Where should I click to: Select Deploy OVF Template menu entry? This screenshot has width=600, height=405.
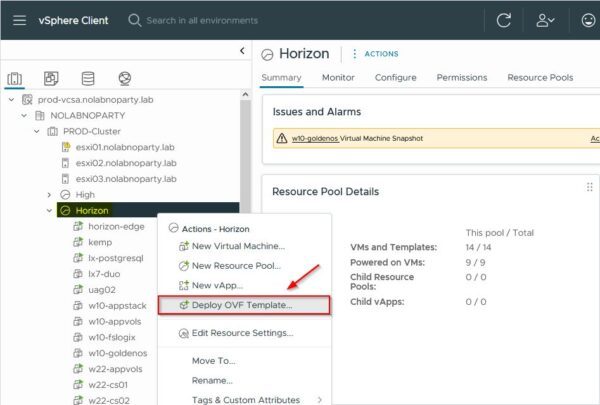pyautogui.click(x=244, y=305)
